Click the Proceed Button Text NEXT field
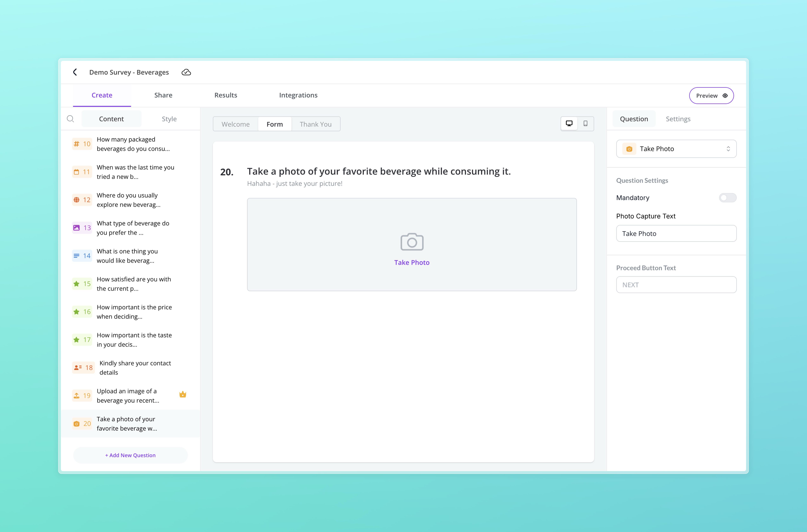807x532 pixels. pos(676,285)
